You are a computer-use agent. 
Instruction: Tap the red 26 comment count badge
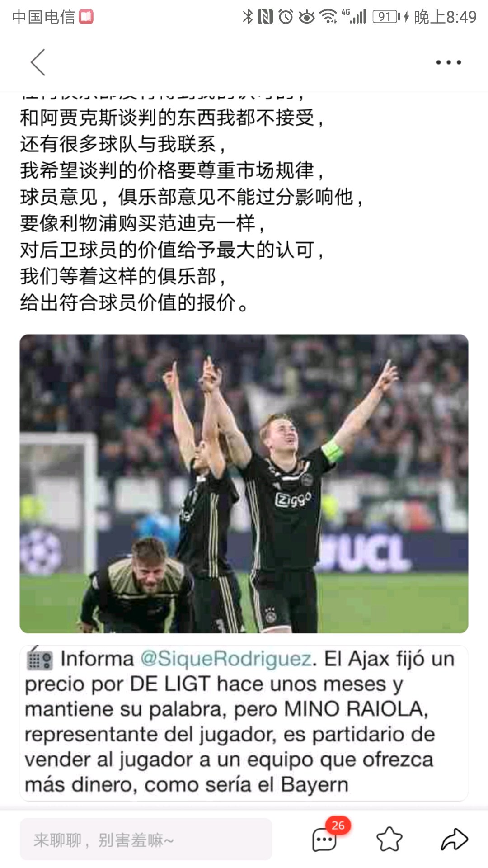[338, 826]
